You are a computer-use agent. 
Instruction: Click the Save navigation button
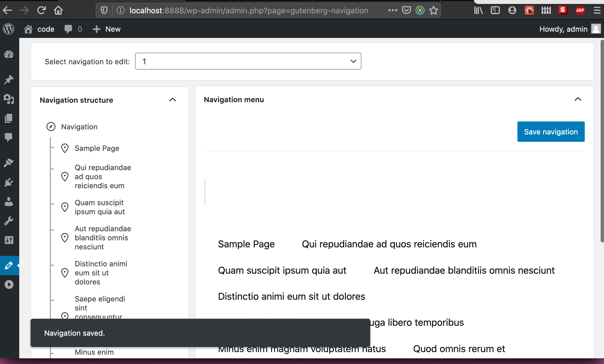(x=551, y=132)
